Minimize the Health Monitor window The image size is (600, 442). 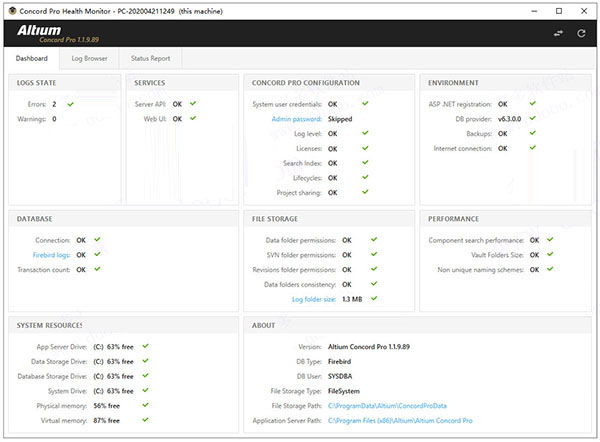pos(534,11)
